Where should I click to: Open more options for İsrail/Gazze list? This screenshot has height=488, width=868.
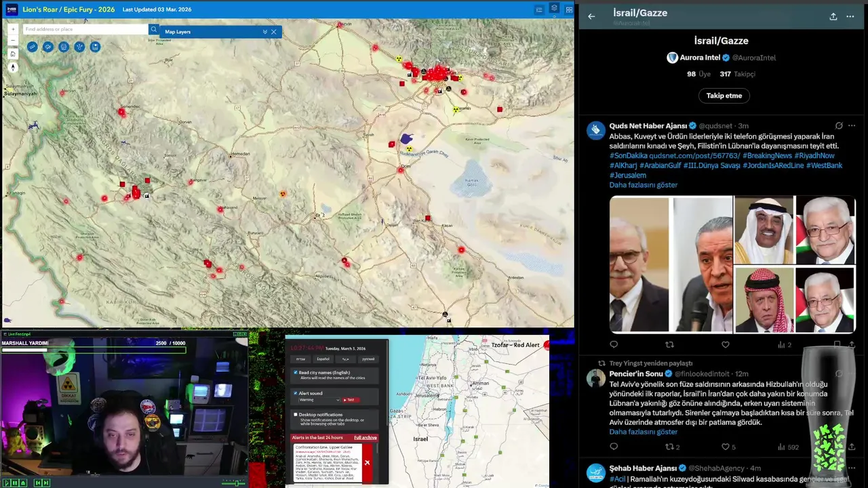pos(850,16)
